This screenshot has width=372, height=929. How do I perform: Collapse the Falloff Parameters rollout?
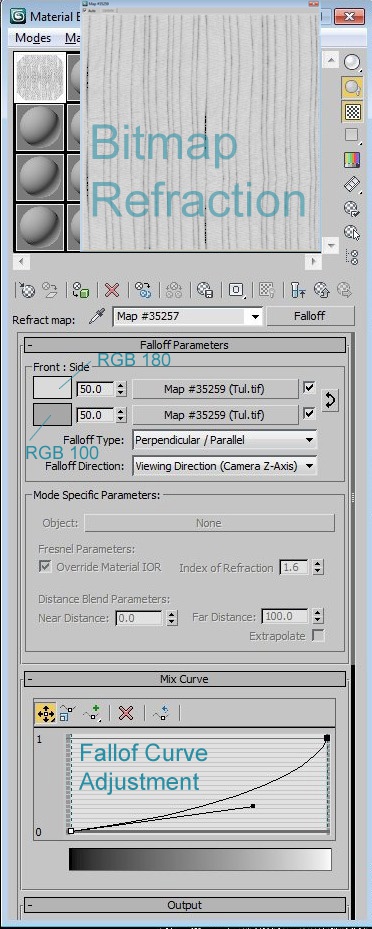(184, 345)
